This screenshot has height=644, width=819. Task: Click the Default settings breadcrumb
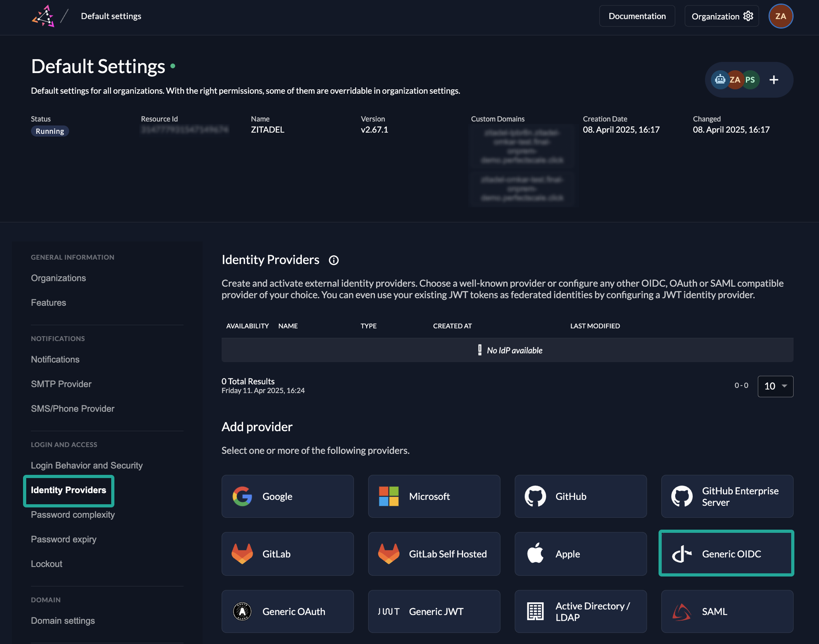[111, 16]
